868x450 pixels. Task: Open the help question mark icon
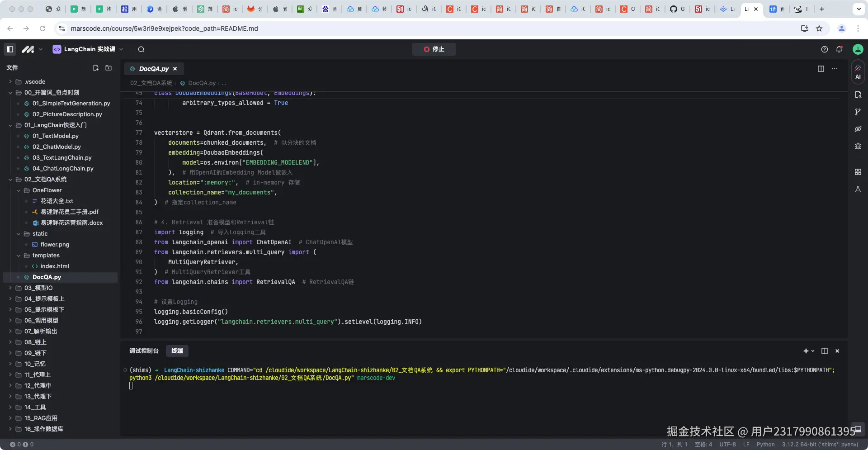[825, 49]
